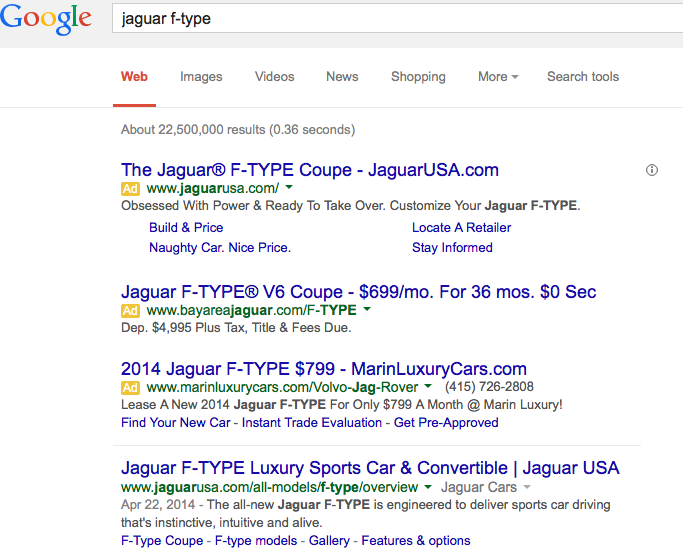683x548 pixels.
Task: Open the F-type models sitelink
Action: [256, 541]
